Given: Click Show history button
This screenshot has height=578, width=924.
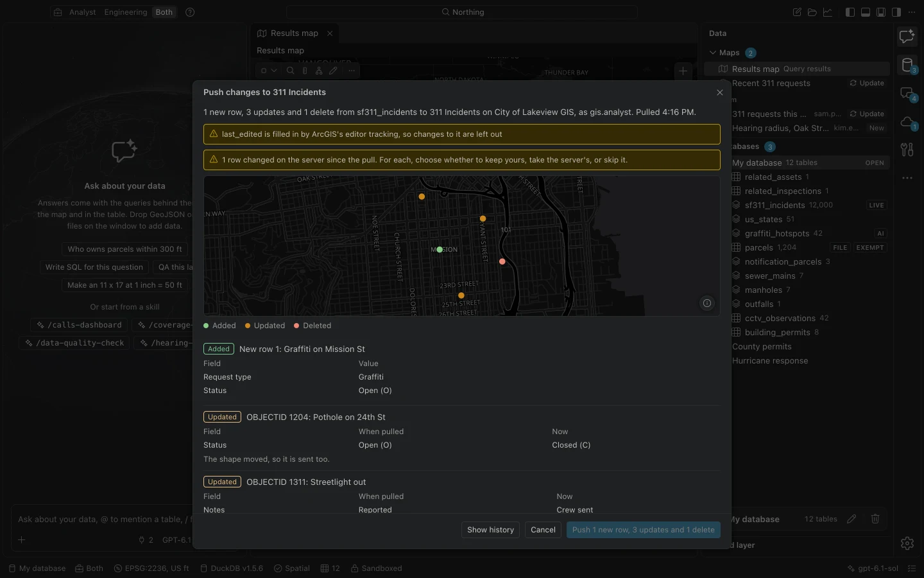Looking at the screenshot, I should 491,530.
